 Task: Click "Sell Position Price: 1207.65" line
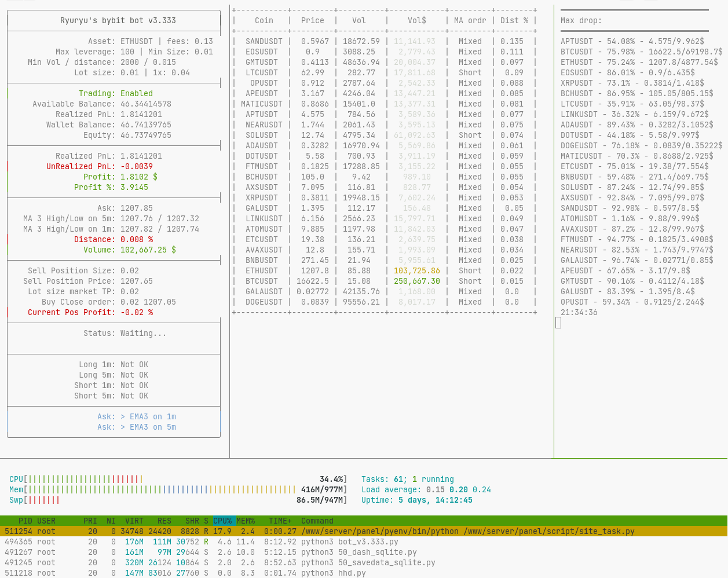tap(88, 281)
